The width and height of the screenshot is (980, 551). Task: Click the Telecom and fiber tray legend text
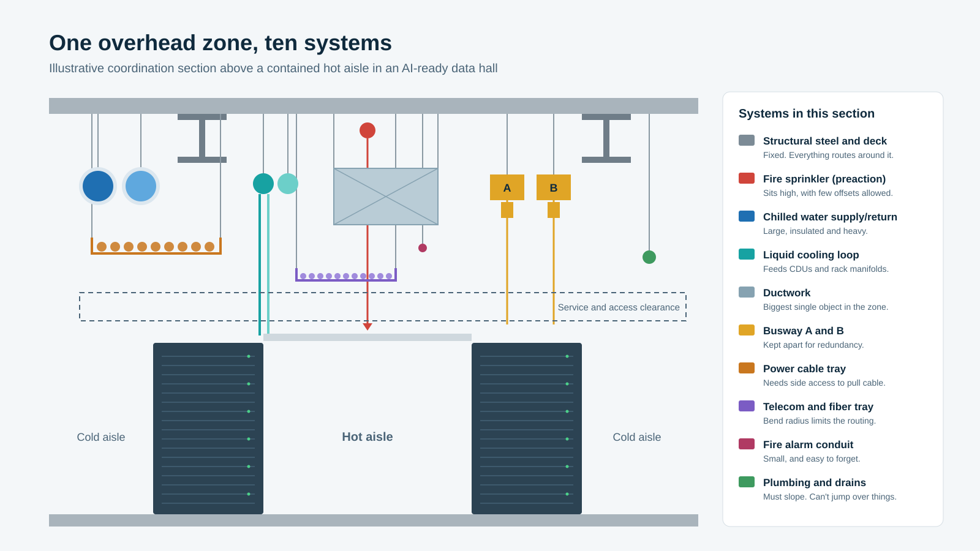818,407
